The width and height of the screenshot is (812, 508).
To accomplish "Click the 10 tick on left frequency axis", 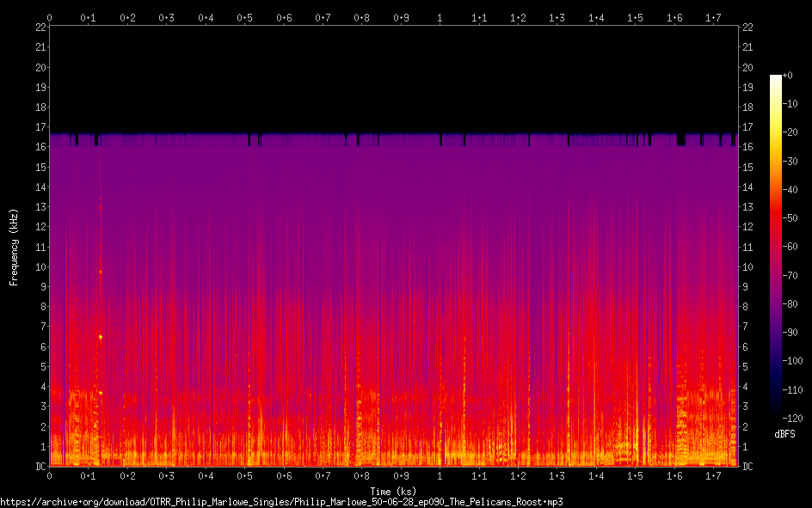I will tap(40, 266).
